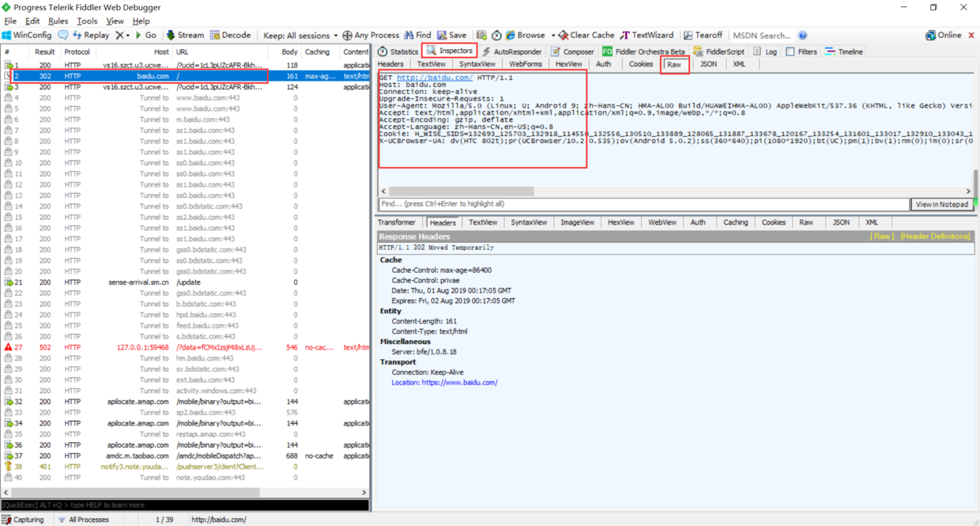Open the Log tab
This screenshot has width=980, height=526.
pyautogui.click(x=765, y=51)
